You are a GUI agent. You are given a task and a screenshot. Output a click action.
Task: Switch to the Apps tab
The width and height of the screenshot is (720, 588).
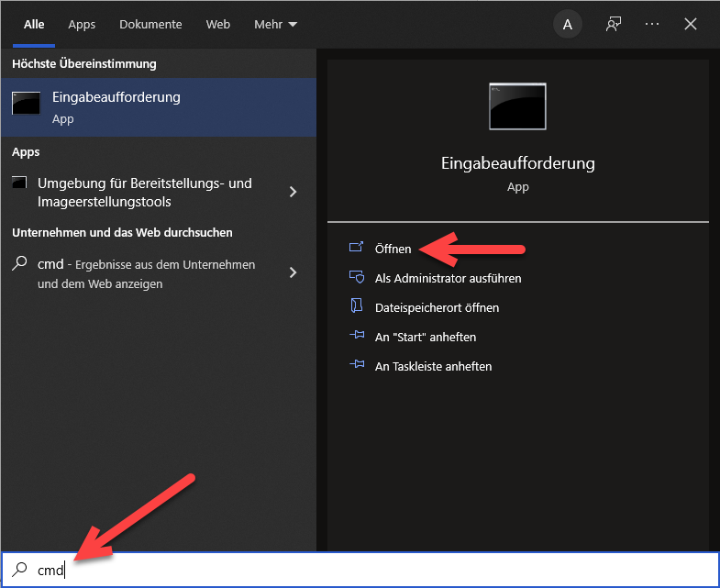(x=82, y=25)
